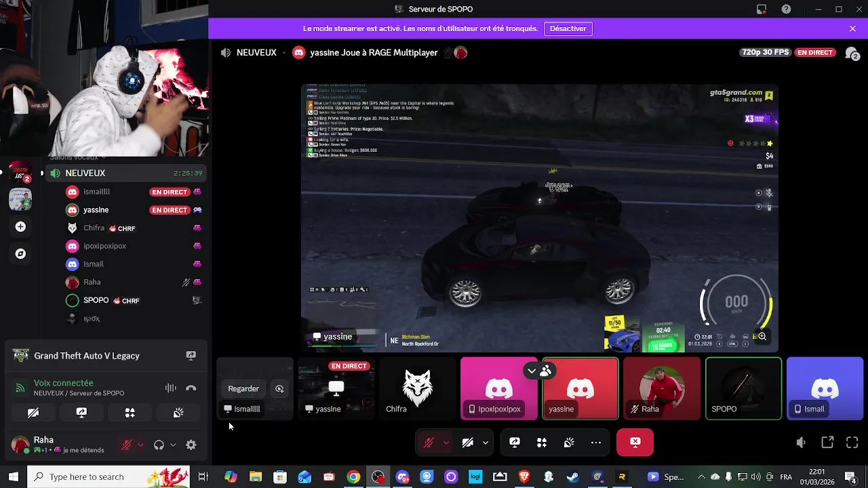Open voice connection signal details icon
The image size is (868, 488).
20,388
